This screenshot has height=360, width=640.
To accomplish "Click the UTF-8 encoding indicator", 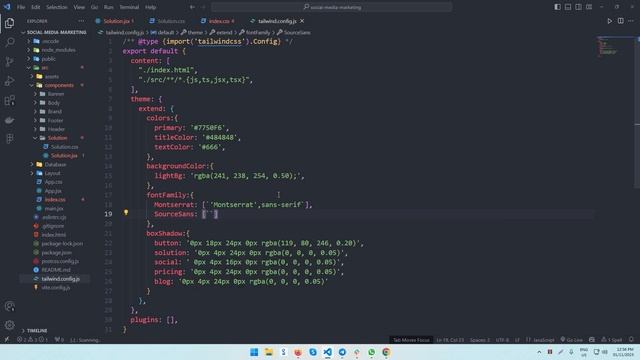I will pos(502,340).
